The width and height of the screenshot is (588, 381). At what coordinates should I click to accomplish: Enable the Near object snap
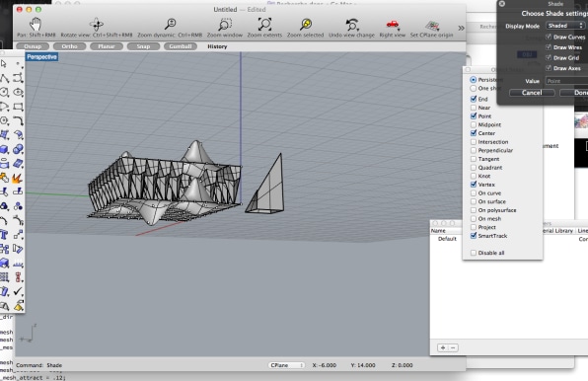click(474, 108)
